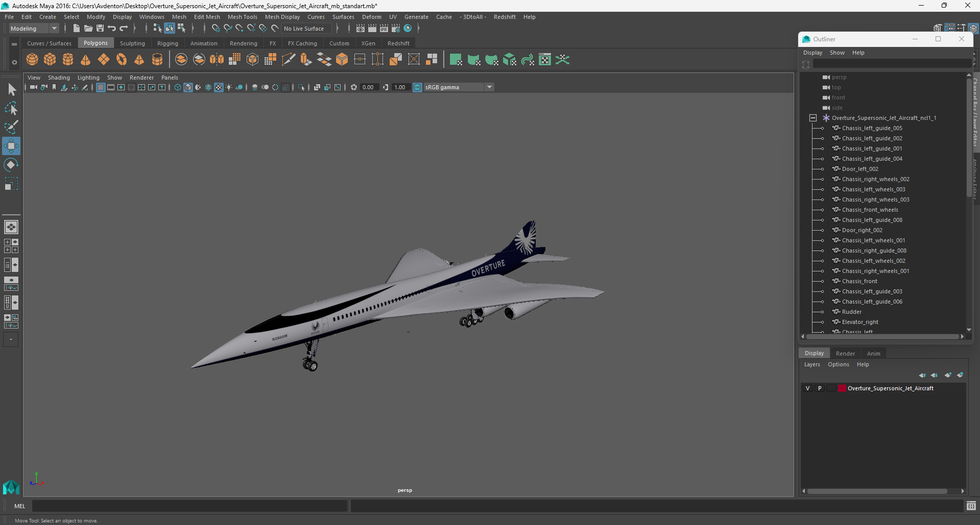This screenshot has width=980, height=525.
Task: Create a polygon plane from the shelf
Action: pyautogui.click(x=104, y=60)
